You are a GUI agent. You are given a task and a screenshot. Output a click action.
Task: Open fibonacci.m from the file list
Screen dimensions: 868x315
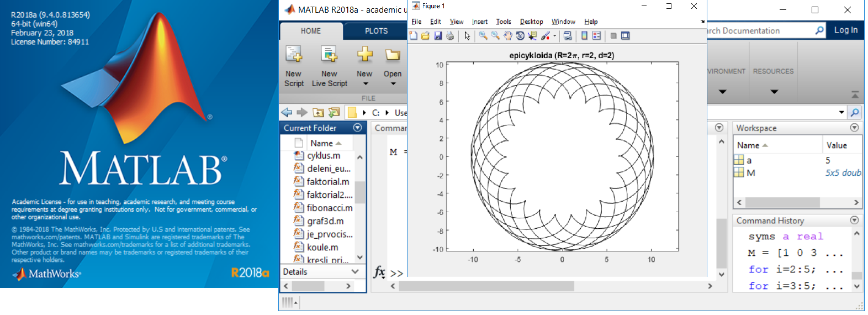[329, 208]
